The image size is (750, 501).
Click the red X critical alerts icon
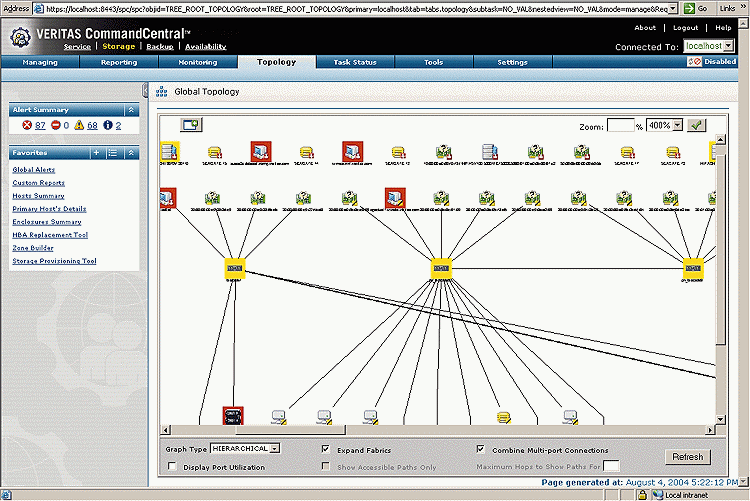tap(27, 125)
